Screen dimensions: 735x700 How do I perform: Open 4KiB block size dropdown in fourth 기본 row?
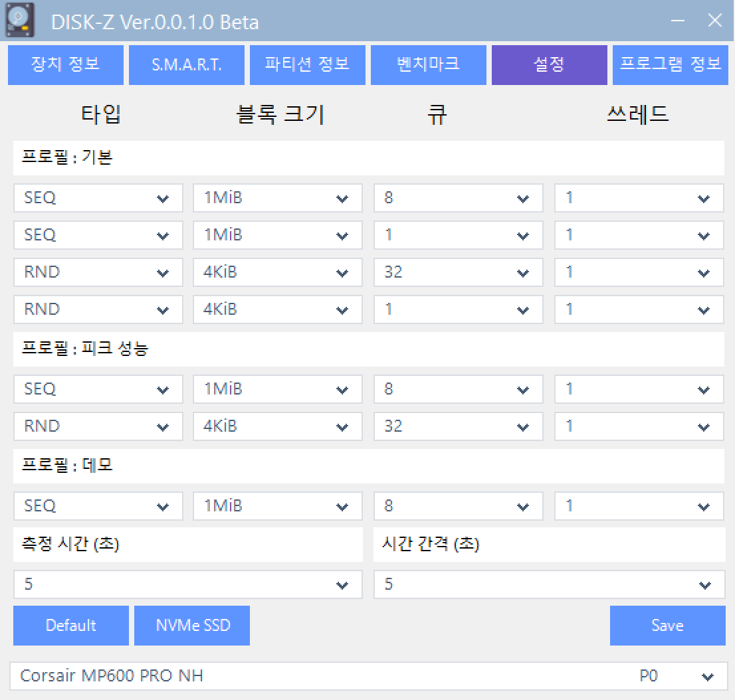(x=278, y=309)
